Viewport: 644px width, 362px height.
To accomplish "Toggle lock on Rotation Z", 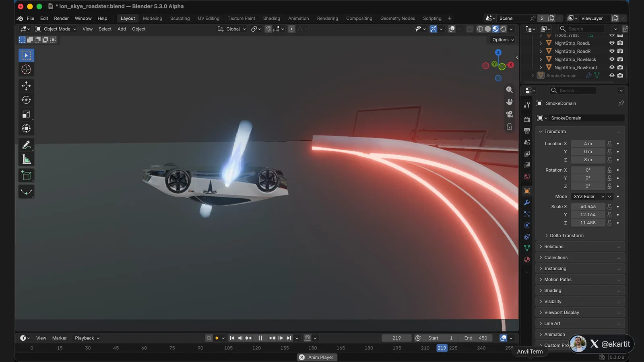I will pos(609,186).
